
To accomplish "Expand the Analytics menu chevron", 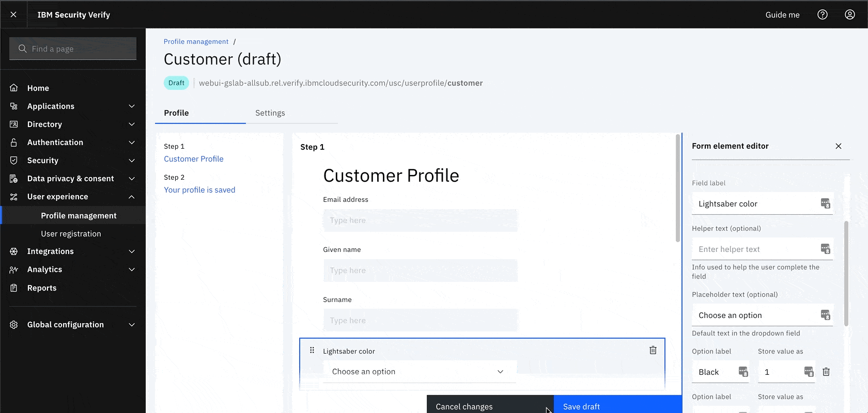I will [132, 269].
